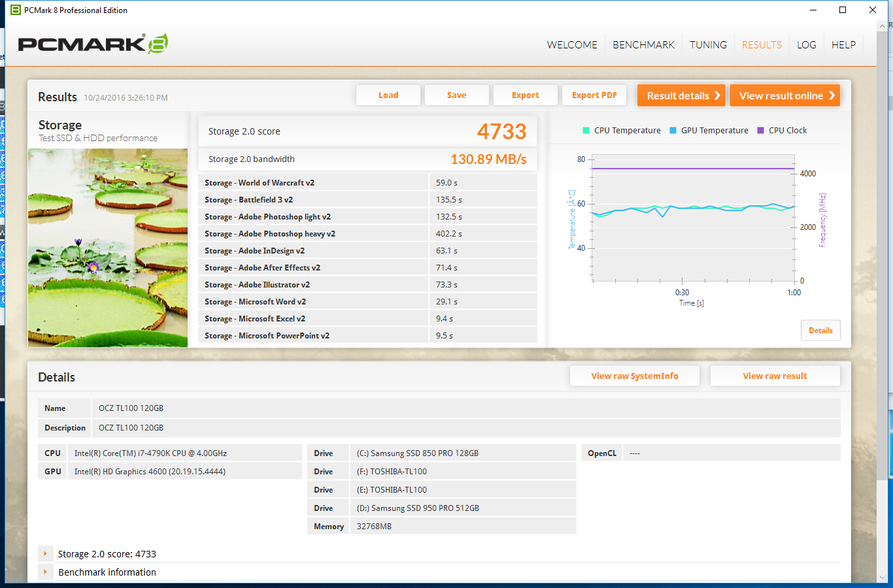The image size is (893, 588).
Task: Click the PCMark 8 title bar app icon
Action: coord(16,10)
